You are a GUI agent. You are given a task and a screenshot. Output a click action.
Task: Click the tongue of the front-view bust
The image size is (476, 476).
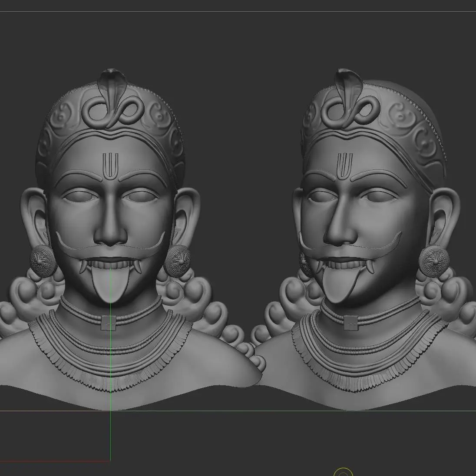pyautogui.click(x=107, y=284)
